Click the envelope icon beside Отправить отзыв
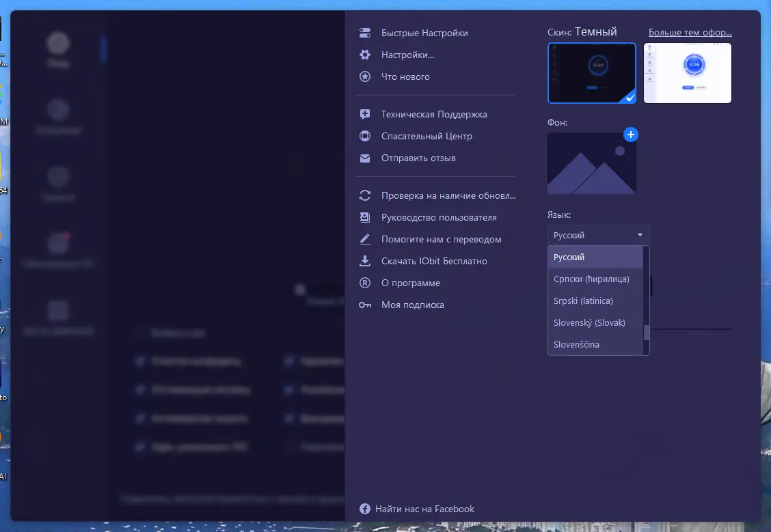Screen dimensions: 771x532 click(x=364, y=158)
